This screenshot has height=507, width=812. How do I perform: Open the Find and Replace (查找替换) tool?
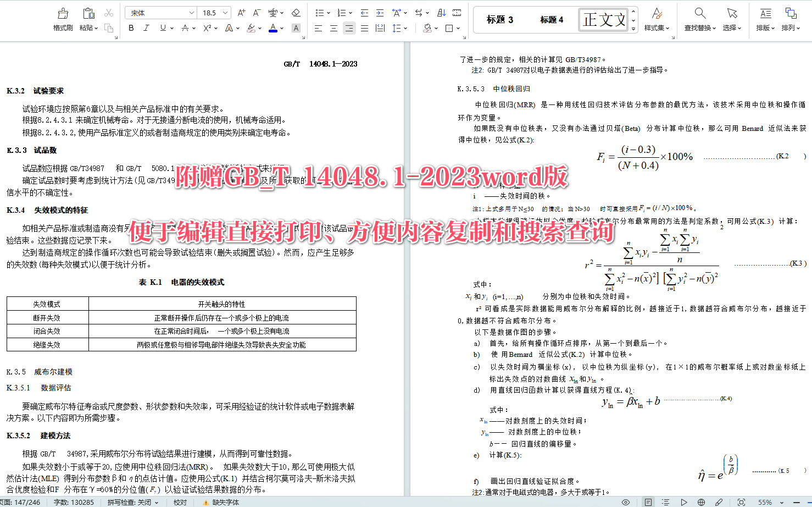pyautogui.click(x=699, y=20)
